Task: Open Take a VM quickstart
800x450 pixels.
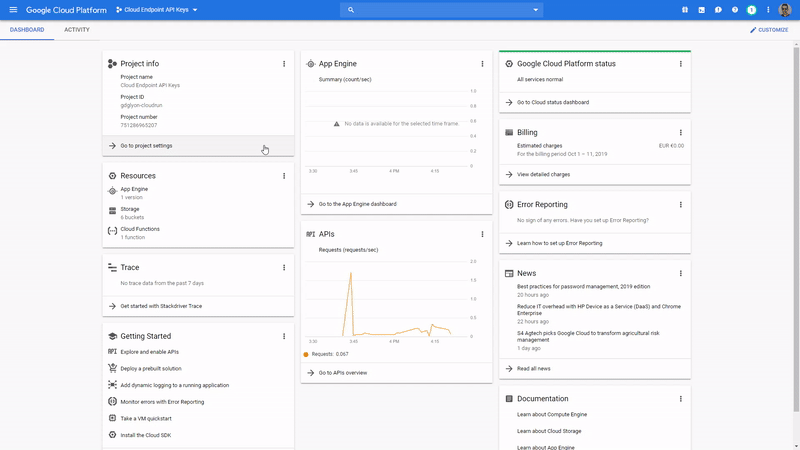Action: coord(146,418)
